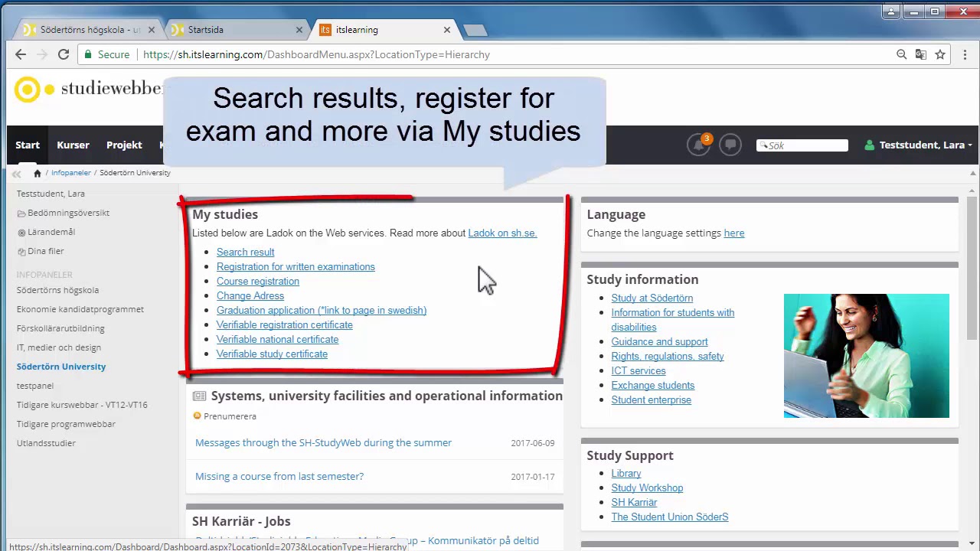Open Search result link
This screenshot has width=980, height=551.
click(245, 252)
